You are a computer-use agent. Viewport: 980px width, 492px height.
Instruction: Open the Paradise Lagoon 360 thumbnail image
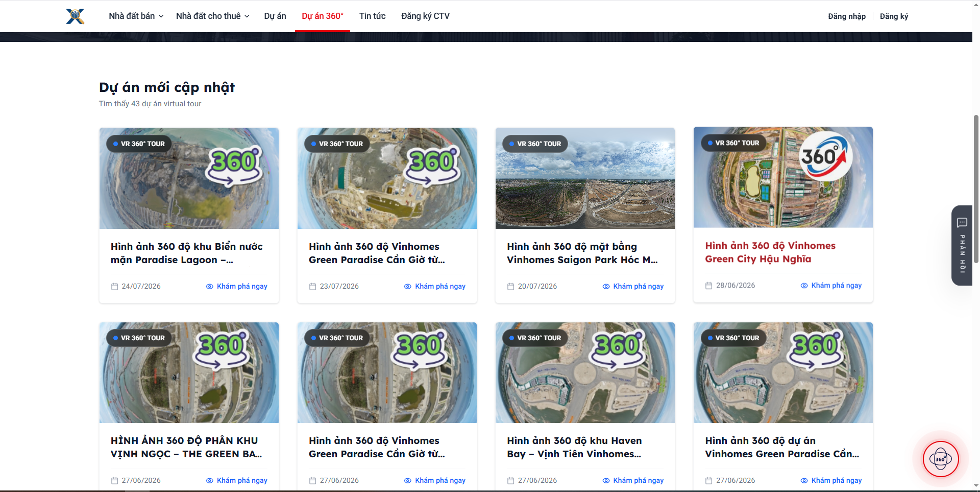pos(189,178)
